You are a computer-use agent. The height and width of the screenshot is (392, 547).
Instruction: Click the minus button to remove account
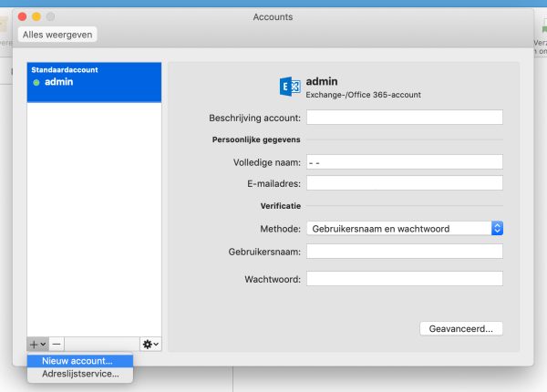tap(57, 344)
